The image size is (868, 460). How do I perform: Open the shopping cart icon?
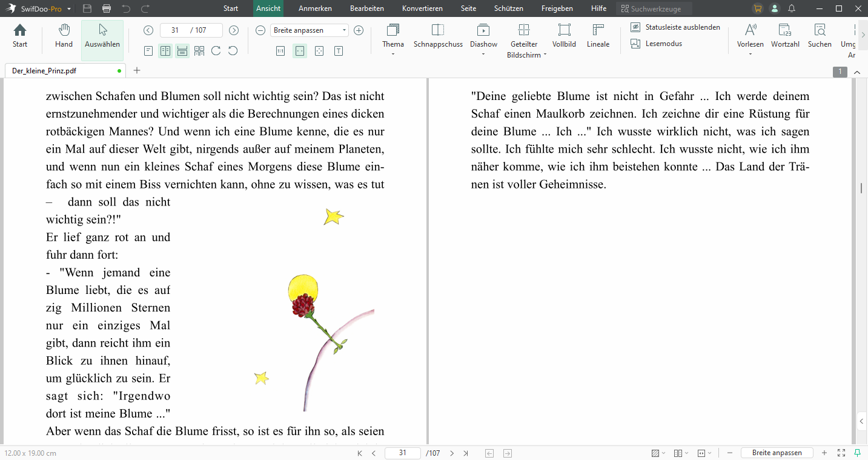click(x=758, y=8)
